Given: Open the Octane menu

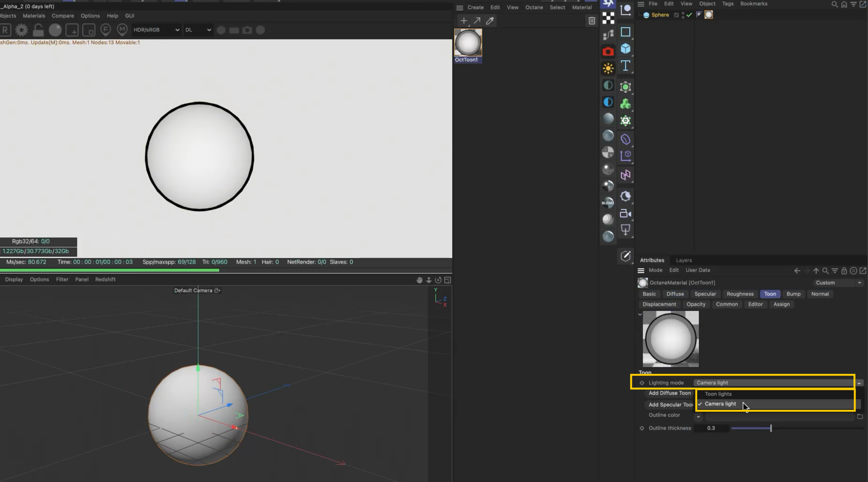Looking at the screenshot, I should click(534, 7).
